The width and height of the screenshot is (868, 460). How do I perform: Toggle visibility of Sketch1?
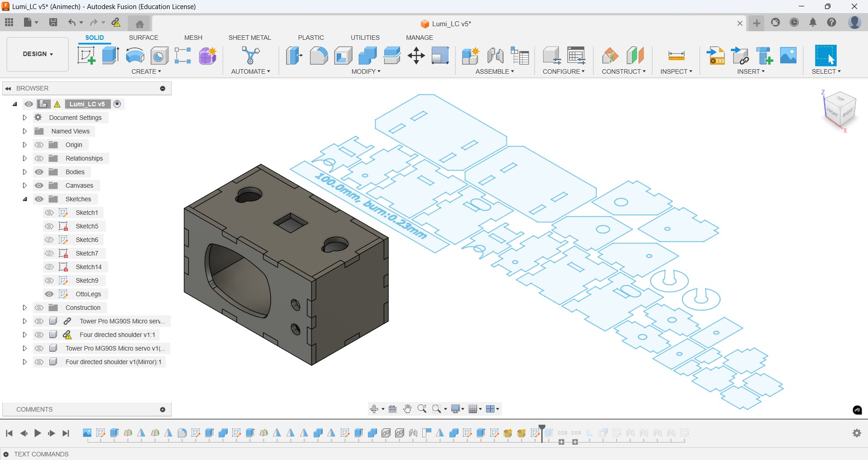(49, 213)
